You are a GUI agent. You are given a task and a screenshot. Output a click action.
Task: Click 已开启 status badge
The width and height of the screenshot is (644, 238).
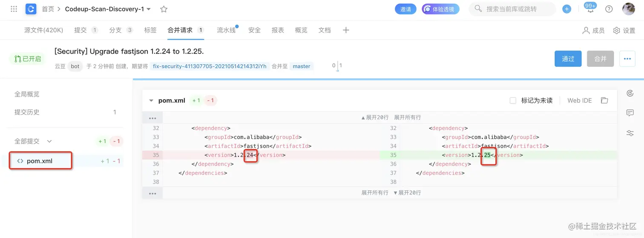coord(28,59)
